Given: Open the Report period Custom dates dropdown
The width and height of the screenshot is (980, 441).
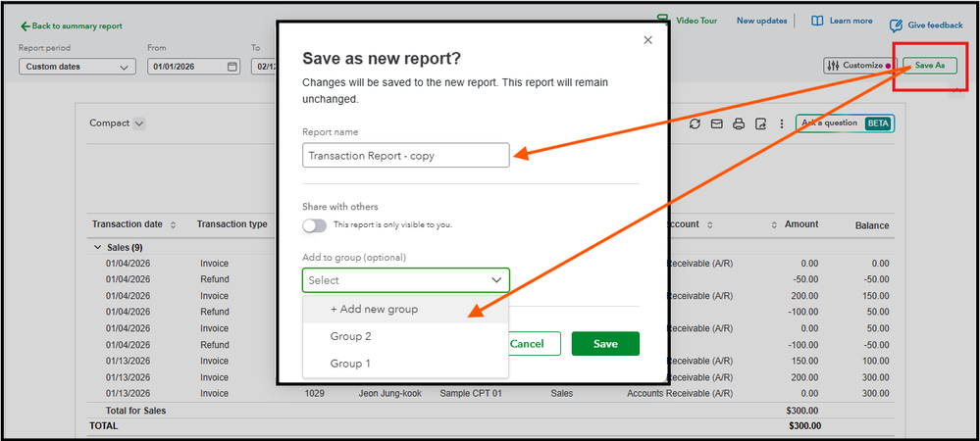Looking at the screenshot, I should 77,67.
